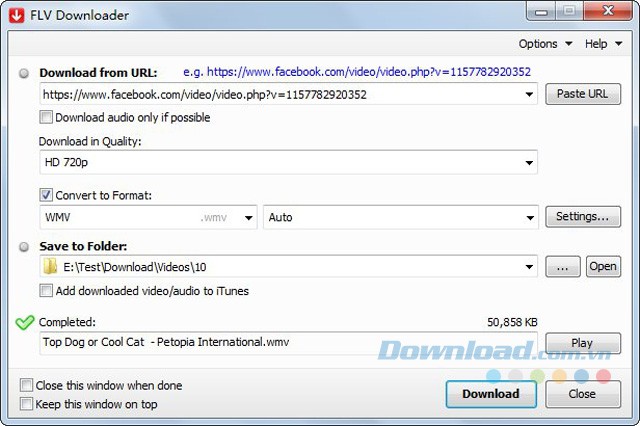Open the WMV format dropdown

coord(149,217)
